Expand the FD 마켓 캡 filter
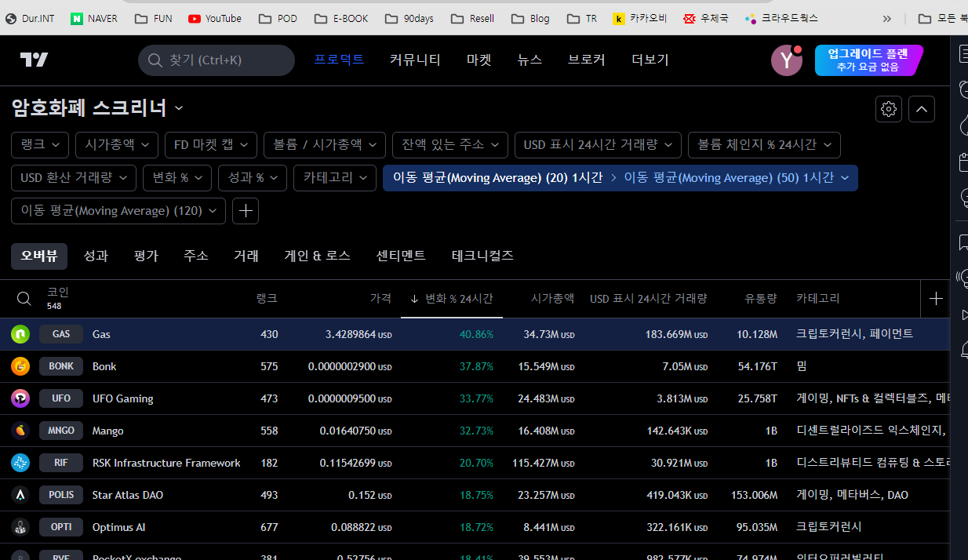Viewport: 968px width, 560px height. (x=211, y=145)
